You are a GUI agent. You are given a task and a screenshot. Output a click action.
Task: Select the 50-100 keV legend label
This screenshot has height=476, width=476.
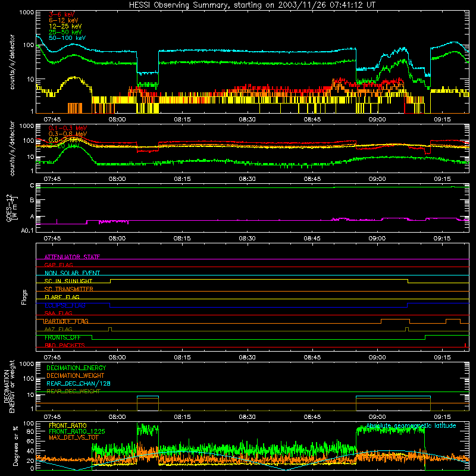[67, 38]
